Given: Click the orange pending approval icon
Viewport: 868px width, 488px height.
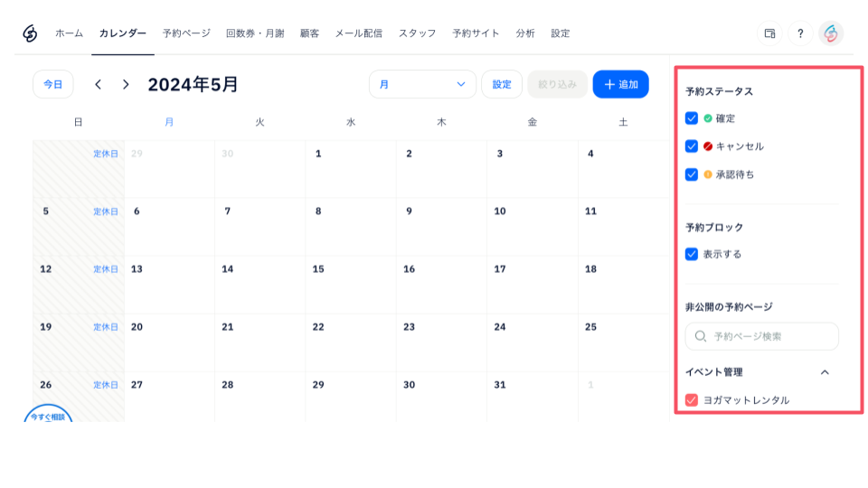Looking at the screenshot, I should [707, 174].
